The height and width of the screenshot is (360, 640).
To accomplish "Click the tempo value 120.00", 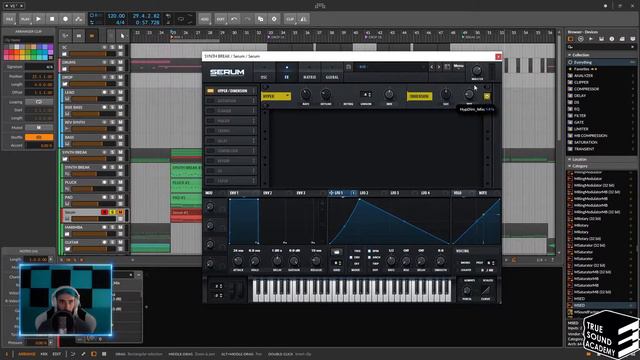I will pyautogui.click(x=116, y=16).
